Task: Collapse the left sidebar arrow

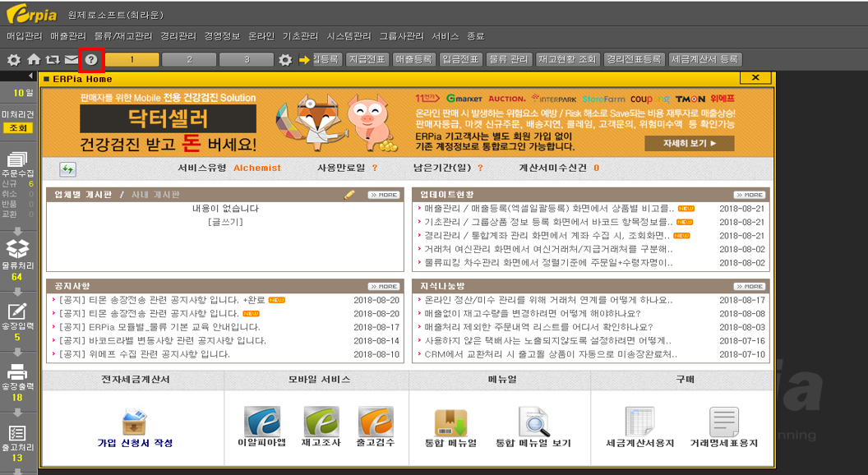Action: coord(30,76)
